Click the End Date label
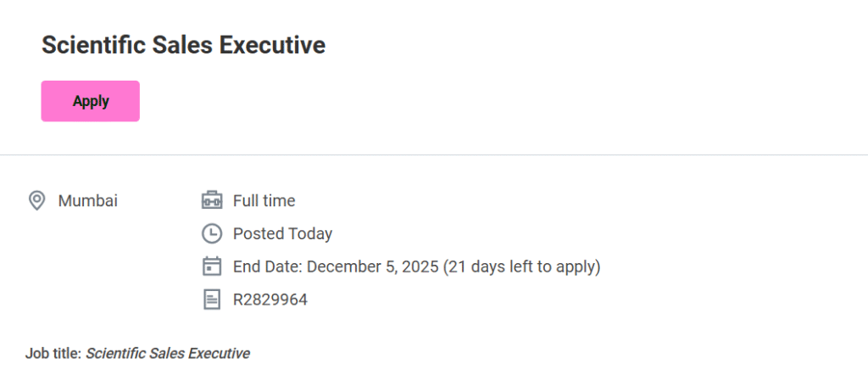 coord(267,266)
